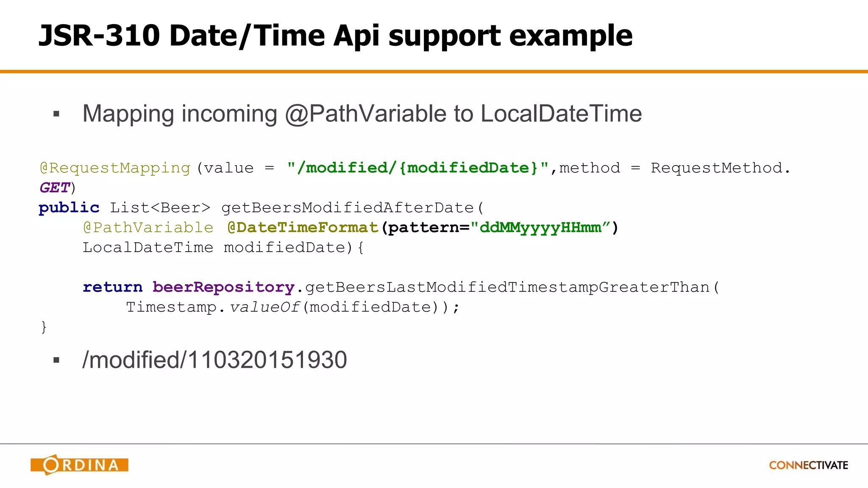Click the string "/modified/{modifiedDate}"
Image resolution: width=868 pixels, height=488 pixels.
[418, 168]
